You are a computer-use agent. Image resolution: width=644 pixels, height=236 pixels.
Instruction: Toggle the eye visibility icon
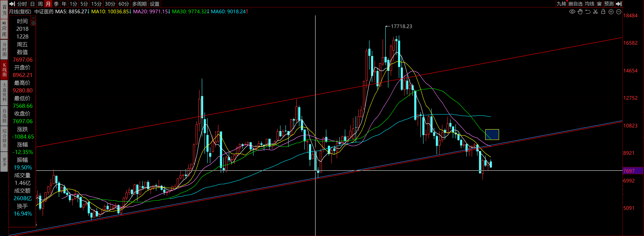[x=572, y=12]
